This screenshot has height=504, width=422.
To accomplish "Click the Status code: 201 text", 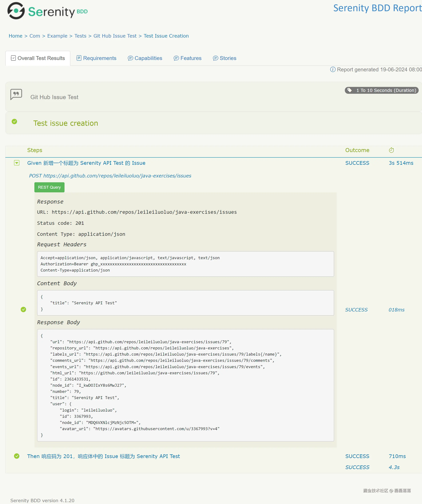I will point(60,223).
